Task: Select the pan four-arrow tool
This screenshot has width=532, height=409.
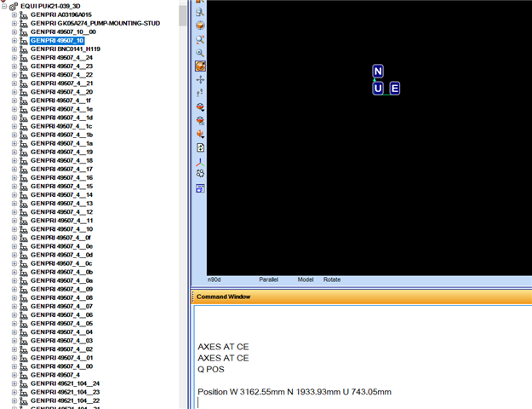Action: [200, 79]
